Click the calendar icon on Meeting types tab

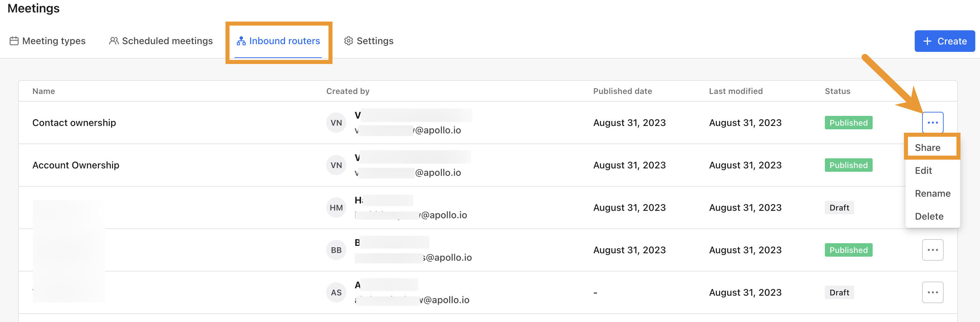14,41
